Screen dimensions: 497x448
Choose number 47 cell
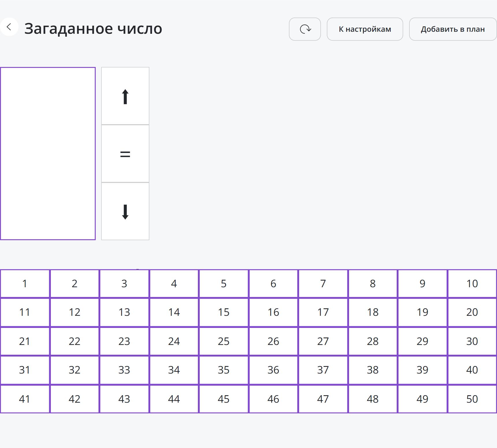pos(323,399)
